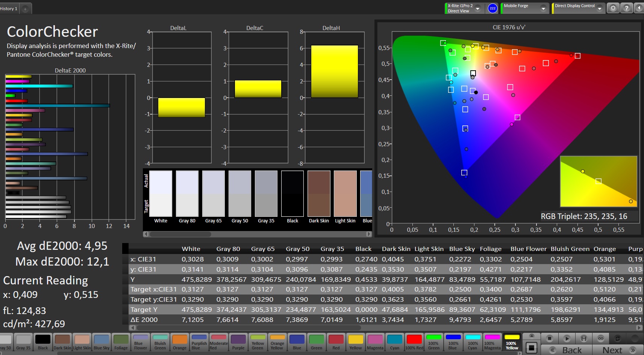
Task: Go to Next workflow page
Action: [618, 350]
